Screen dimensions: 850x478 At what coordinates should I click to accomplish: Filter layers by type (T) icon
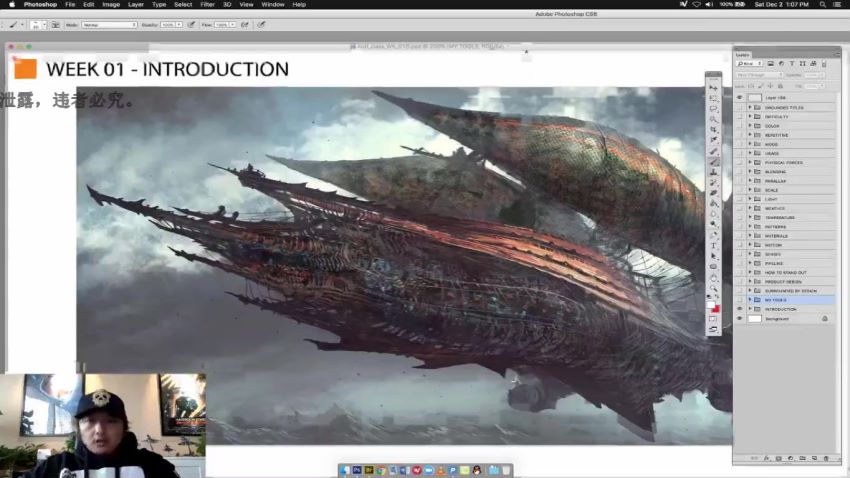[792, 64]
